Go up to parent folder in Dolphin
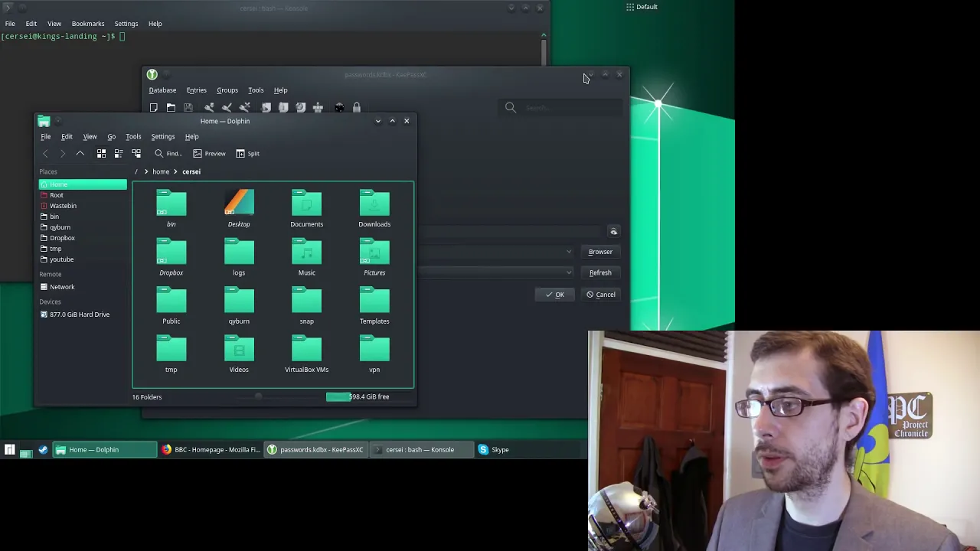Image resolution: width=980 pixels, height=551 pixels. [80, 153]
